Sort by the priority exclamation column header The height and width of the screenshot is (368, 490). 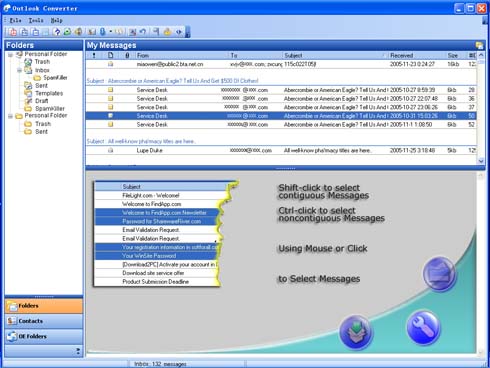pyautogui.click(x=94, y=55)
